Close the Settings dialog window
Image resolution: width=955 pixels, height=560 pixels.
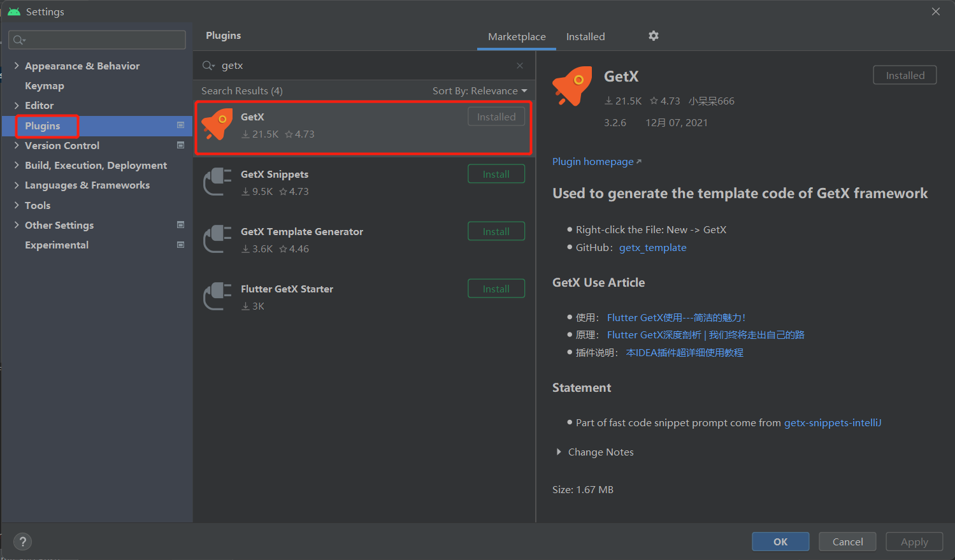tap(936, 11)
